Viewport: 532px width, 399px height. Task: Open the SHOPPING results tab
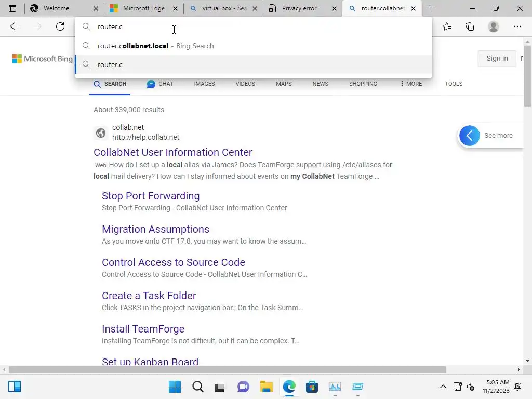363,84
